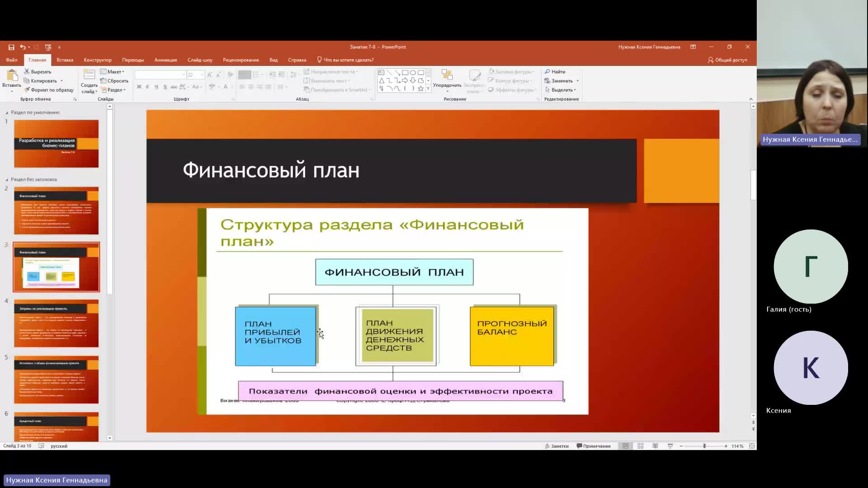The width and height of the screenshot is (868, 488).
Task: Collapse the 'Раздел по умолчанию' section
Action: coord(7,113)
